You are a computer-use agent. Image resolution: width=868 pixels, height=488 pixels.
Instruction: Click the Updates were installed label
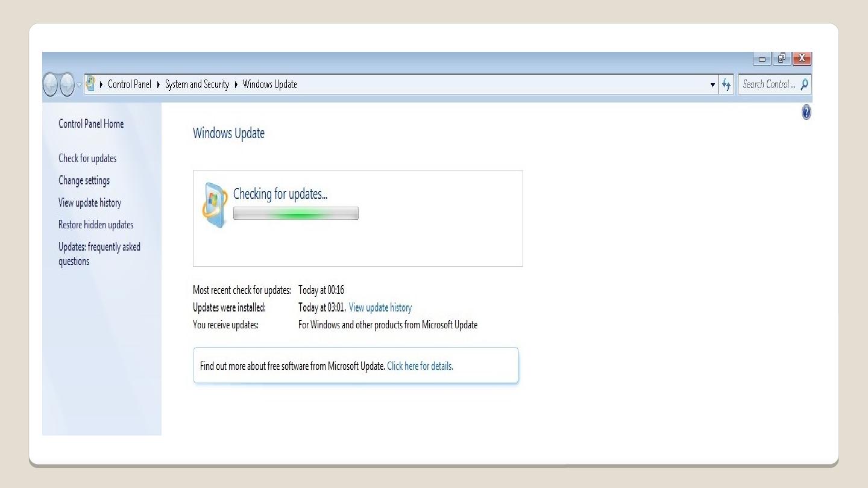229,307
